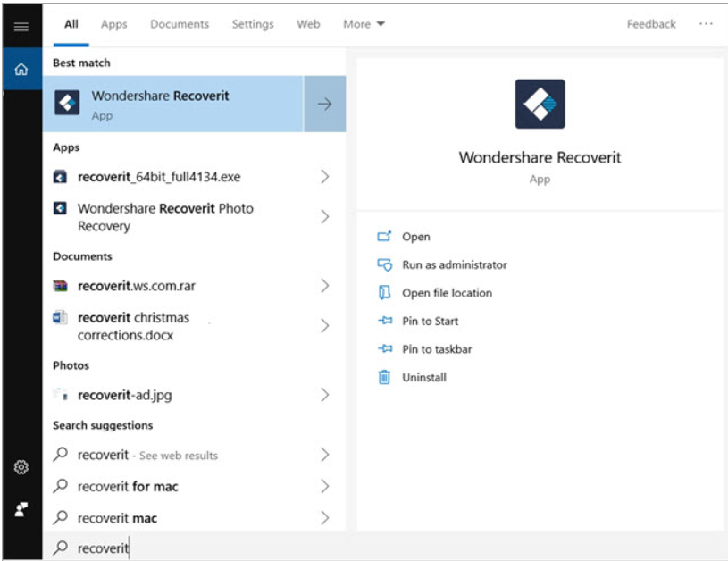
Task: Select the All tab
Action: tap(71, 24)
